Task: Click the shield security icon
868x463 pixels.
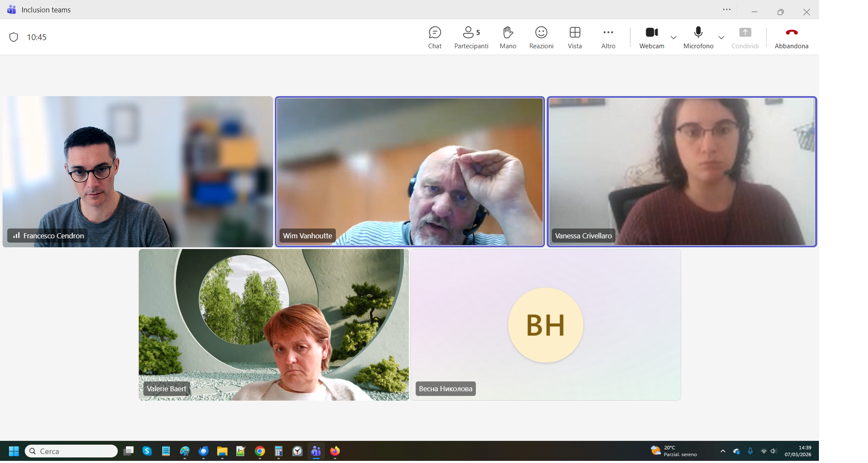Action: [x=14, y=37]
